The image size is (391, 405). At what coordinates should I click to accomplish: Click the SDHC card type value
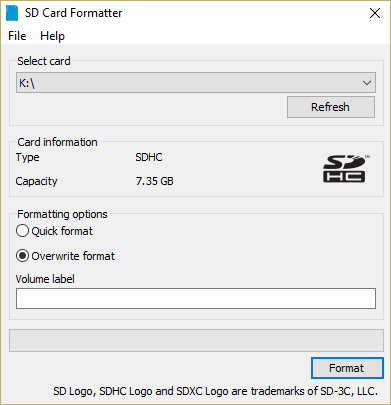coord(149,157)
